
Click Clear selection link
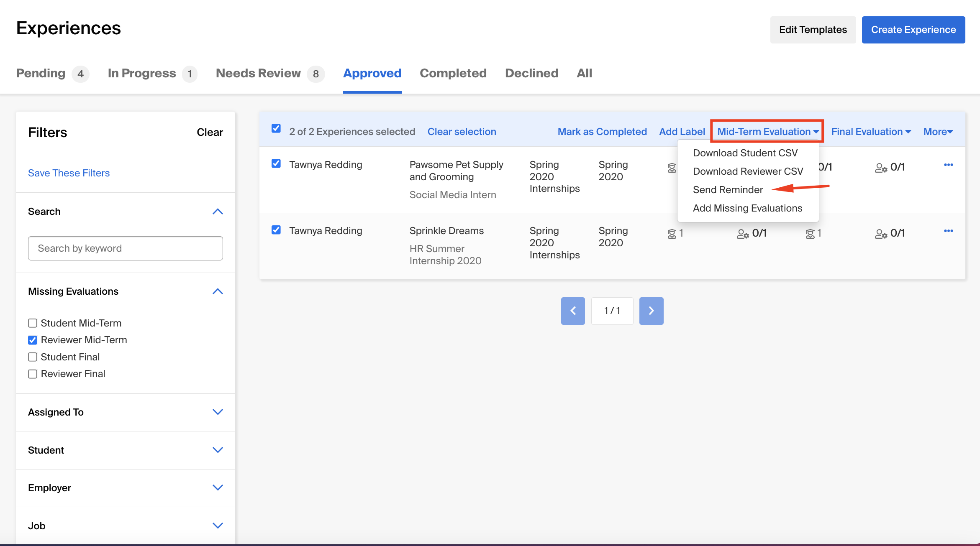click(x=462, y=132)
